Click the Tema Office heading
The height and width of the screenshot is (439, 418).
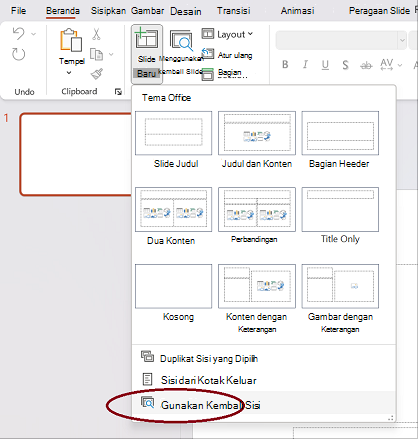click(x=166, y=98)
